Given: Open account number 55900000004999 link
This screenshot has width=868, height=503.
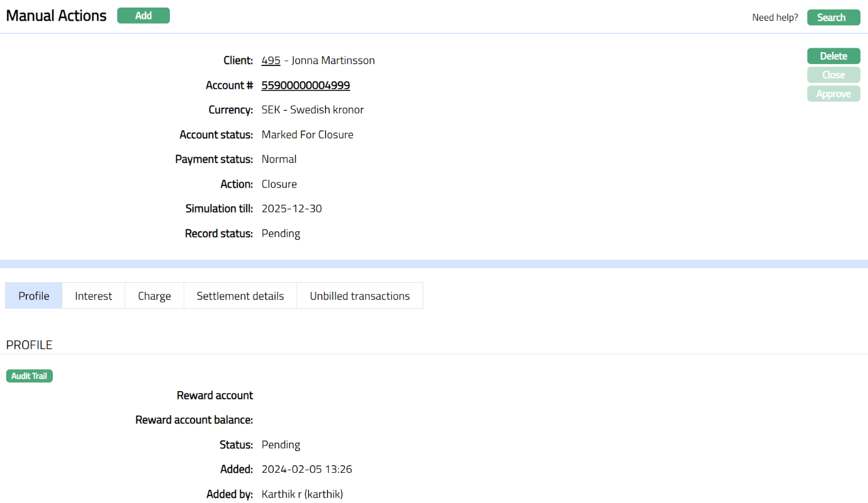Looking at the screenshot, I should (306, 86).
